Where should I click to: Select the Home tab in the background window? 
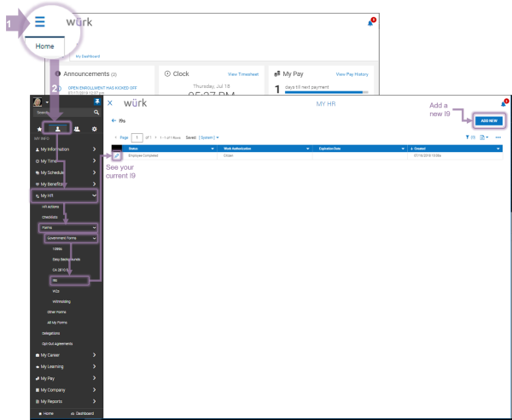[x=44, y=46]
